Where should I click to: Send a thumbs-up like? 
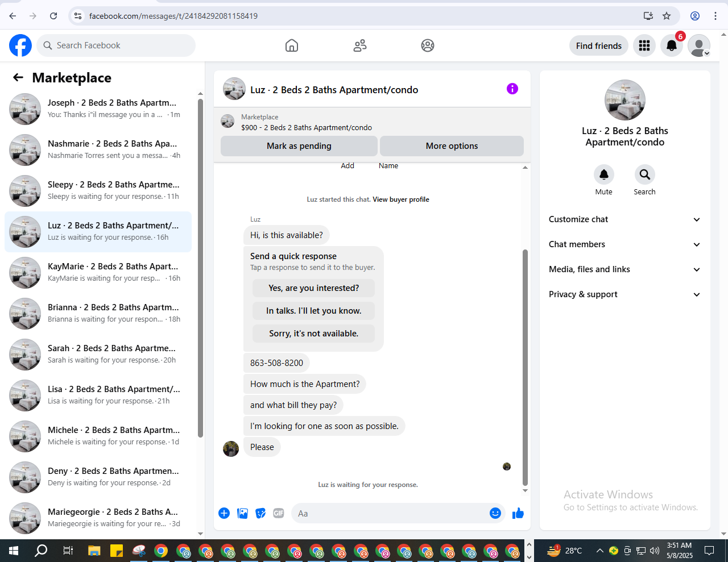(x=518, y=513)
